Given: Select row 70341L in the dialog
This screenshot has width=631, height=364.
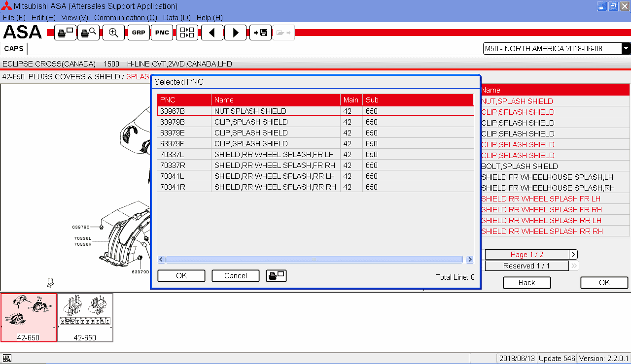Looking at the screenshot, I should [315, 176].
